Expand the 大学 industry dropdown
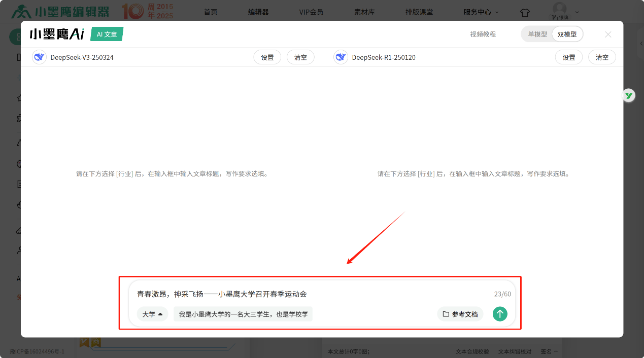This screenshot has height=358, width=644. (152, 314)
